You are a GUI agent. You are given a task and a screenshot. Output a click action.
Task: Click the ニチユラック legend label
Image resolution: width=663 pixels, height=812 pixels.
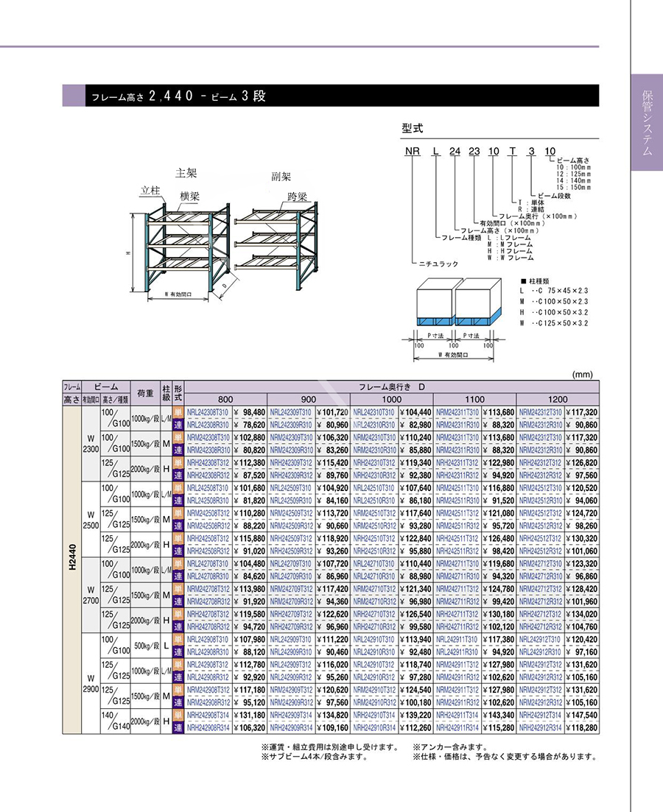(x=438, y=264)
